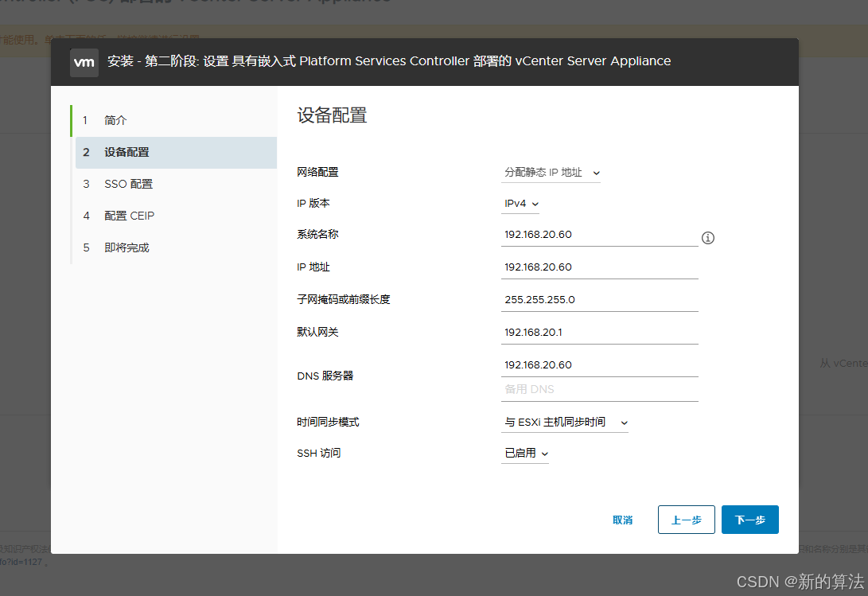Open the SSH access dropdown
Screen dimensions: 868x596
click(x=525, y=454)
